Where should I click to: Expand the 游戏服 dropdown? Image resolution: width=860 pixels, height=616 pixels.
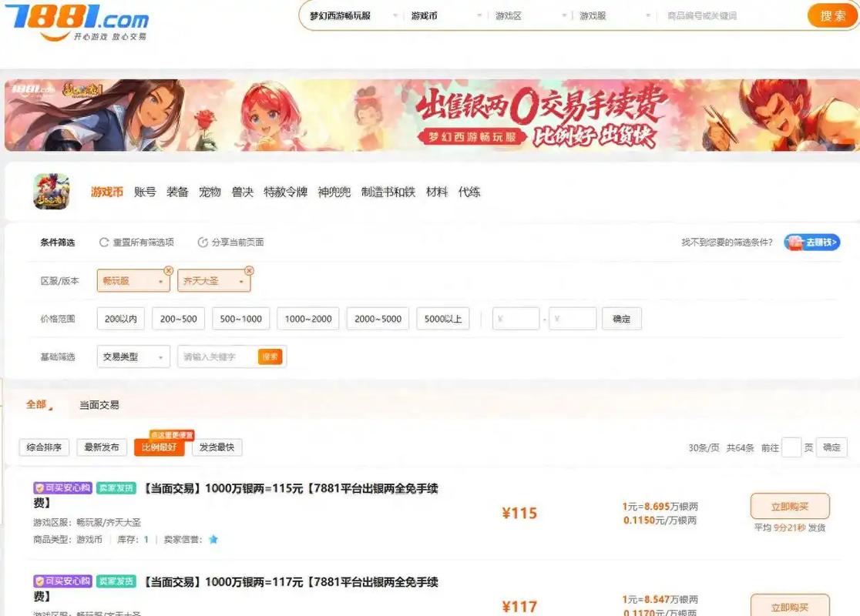[615, 16]
